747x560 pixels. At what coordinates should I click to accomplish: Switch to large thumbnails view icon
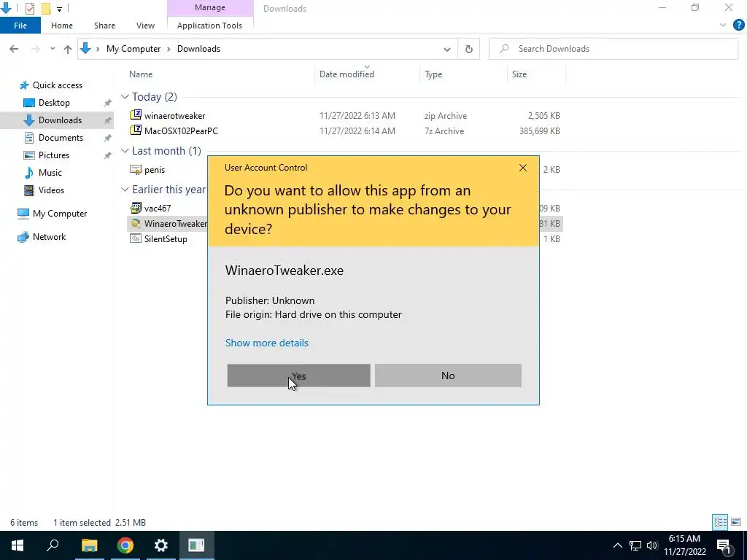pyautogui.click(x=736, y=522)
